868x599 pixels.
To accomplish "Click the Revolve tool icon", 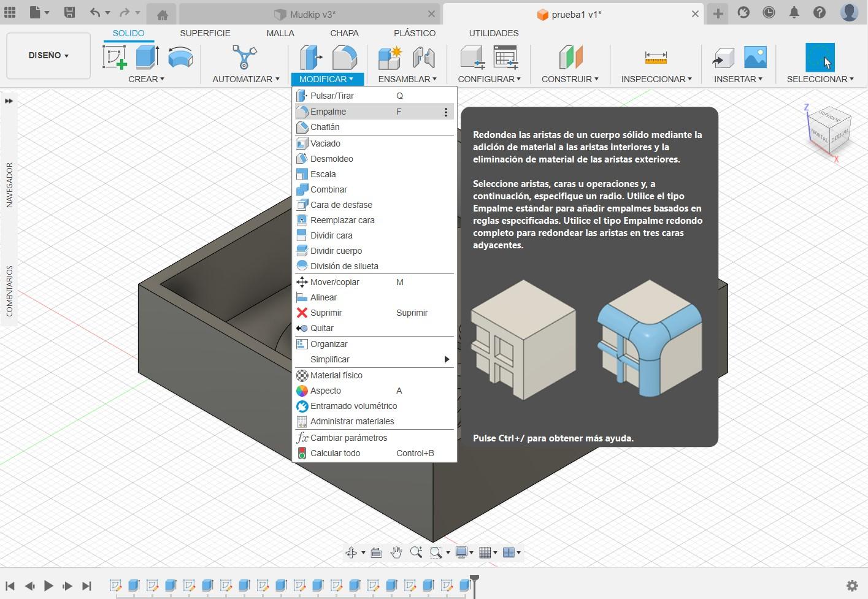I will (x=180, y=58).
